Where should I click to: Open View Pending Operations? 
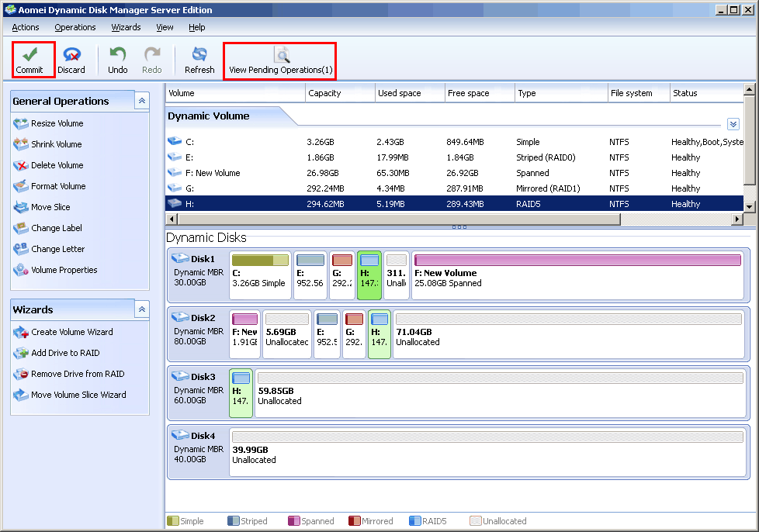point(280,60)
